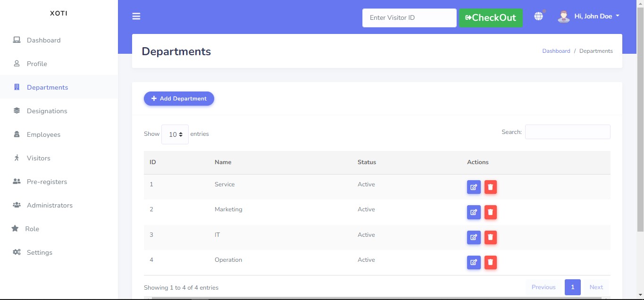Click the table Search input box
644x300 pixels.
click(567, 132)
